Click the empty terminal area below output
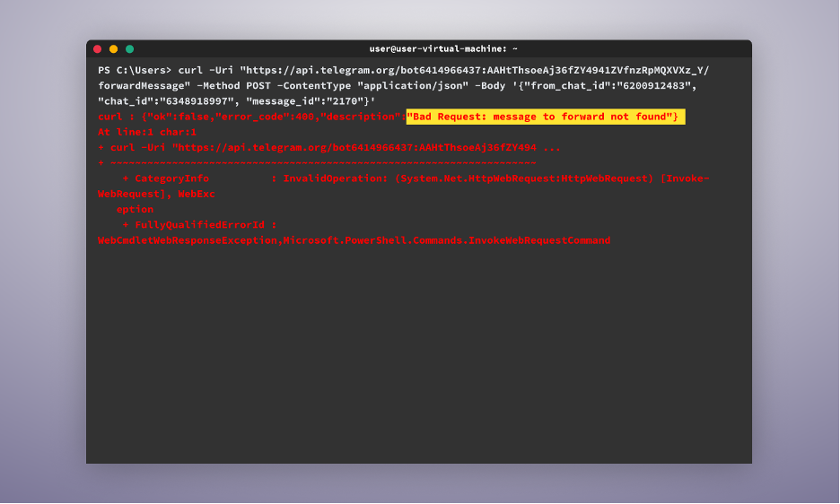Viewport: 840px width, 504px height. coord(419,353)
